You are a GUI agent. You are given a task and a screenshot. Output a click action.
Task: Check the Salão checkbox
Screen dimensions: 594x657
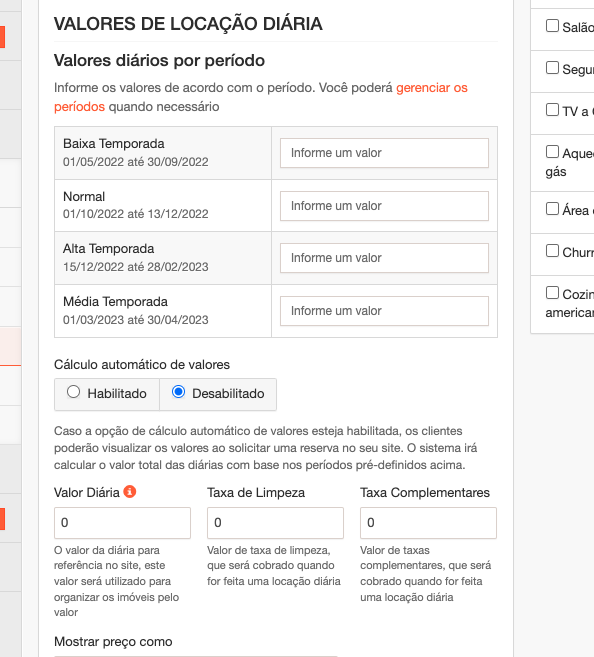coord(552,26)
